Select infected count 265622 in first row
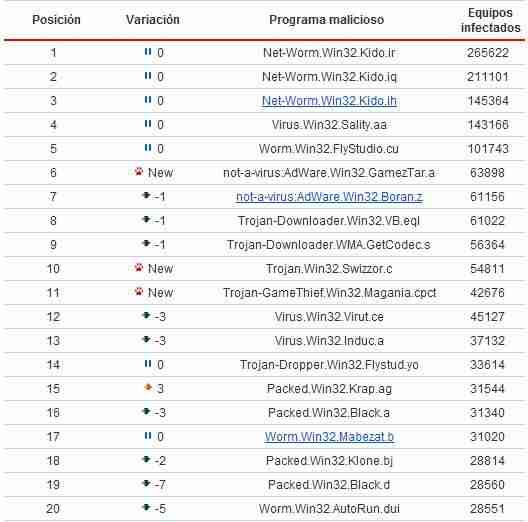This screenshot has width=528, height=522. [488, 53]
